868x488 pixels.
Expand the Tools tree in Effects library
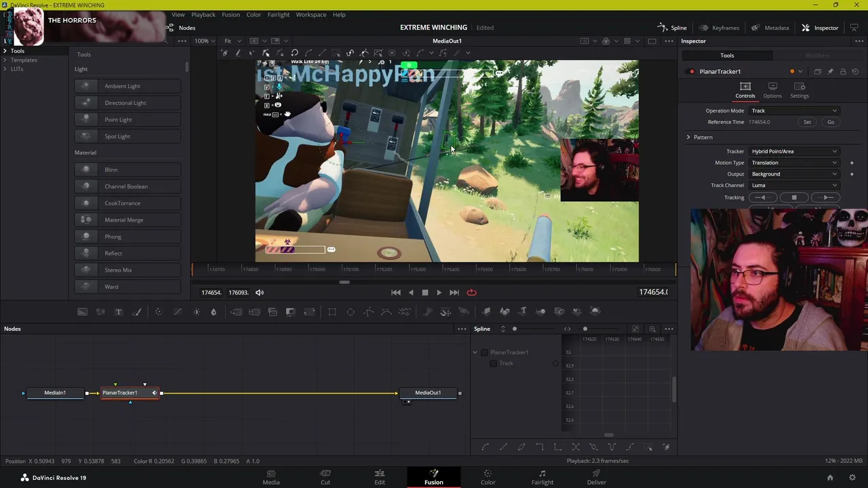(x=5, y=52)
